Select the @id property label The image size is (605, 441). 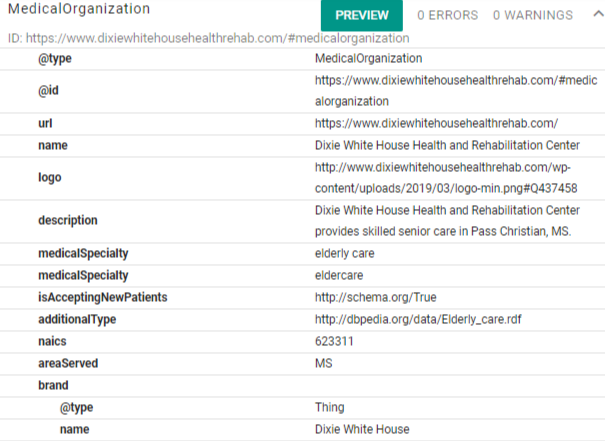pos(48,91)
